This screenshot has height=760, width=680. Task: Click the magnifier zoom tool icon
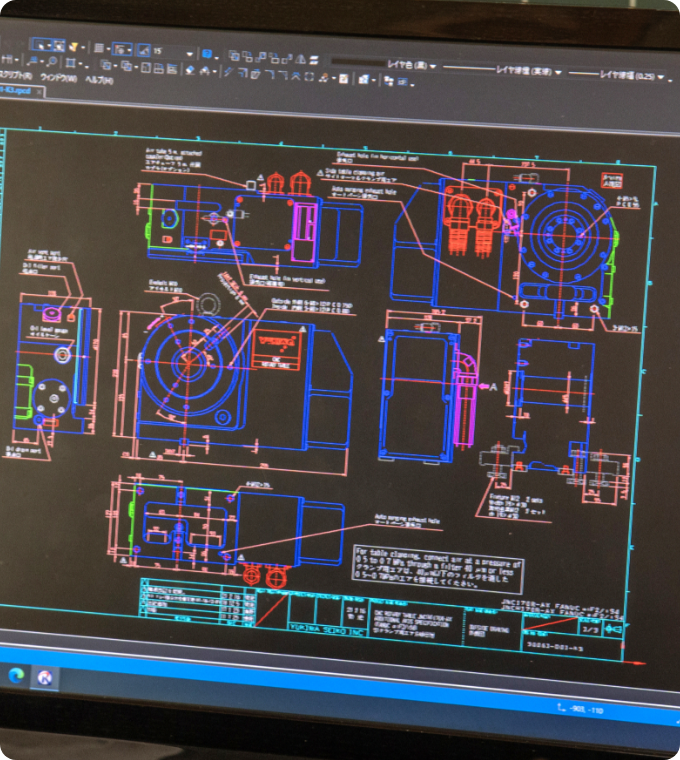pos(52,61)
